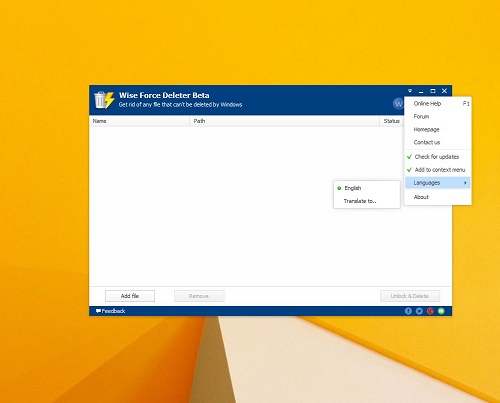Open the Forum menu entry
The image size is (500, 403).
pos(438,116)
